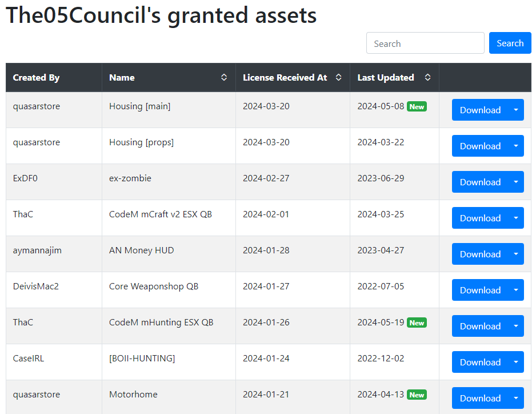532x414 pixels.
Task: Sort by Name column arrows icon
Action: 224,77
